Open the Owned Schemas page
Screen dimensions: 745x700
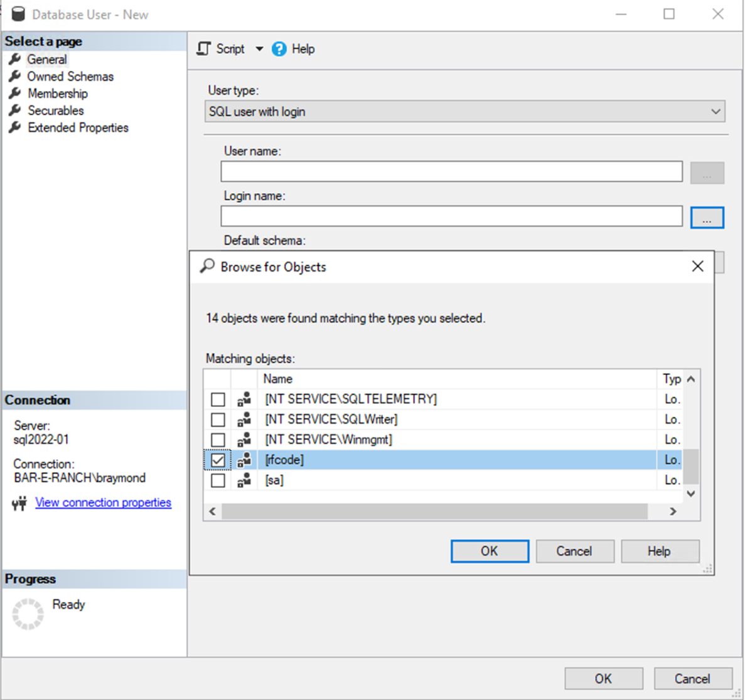pos(70,77)
